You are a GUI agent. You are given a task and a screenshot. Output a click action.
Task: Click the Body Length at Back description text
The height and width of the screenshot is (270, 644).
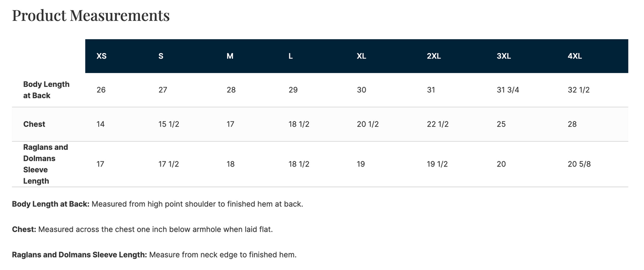[157, 205]
